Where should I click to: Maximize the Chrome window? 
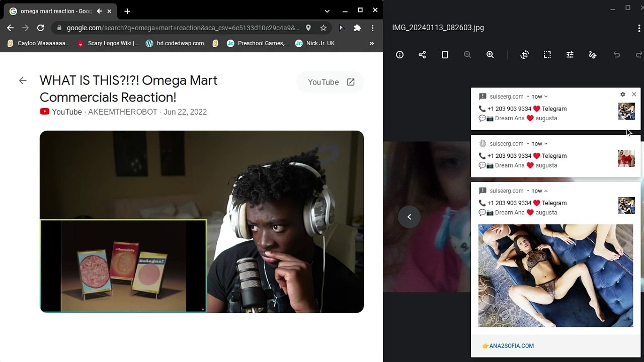(x=360, y=11)
